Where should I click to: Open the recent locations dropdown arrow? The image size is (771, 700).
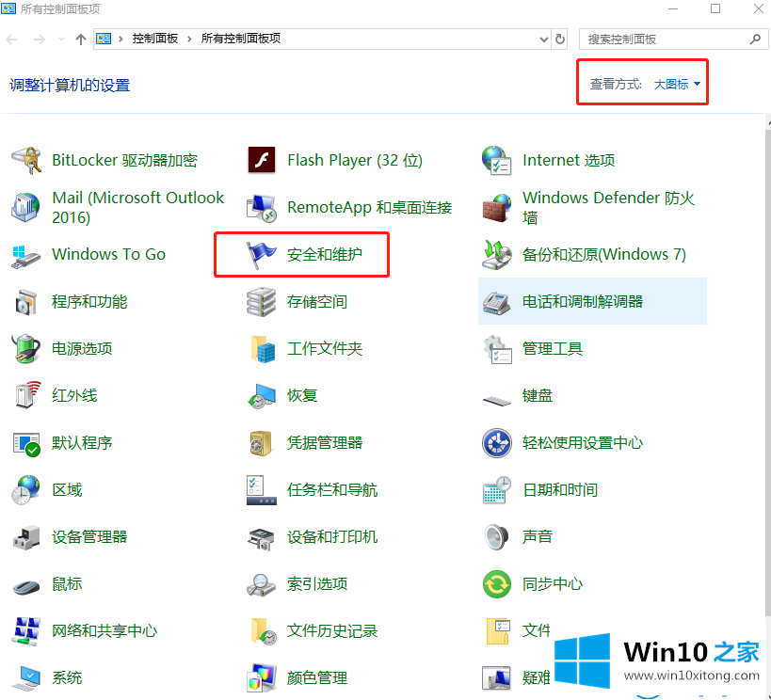click(61, 39)
